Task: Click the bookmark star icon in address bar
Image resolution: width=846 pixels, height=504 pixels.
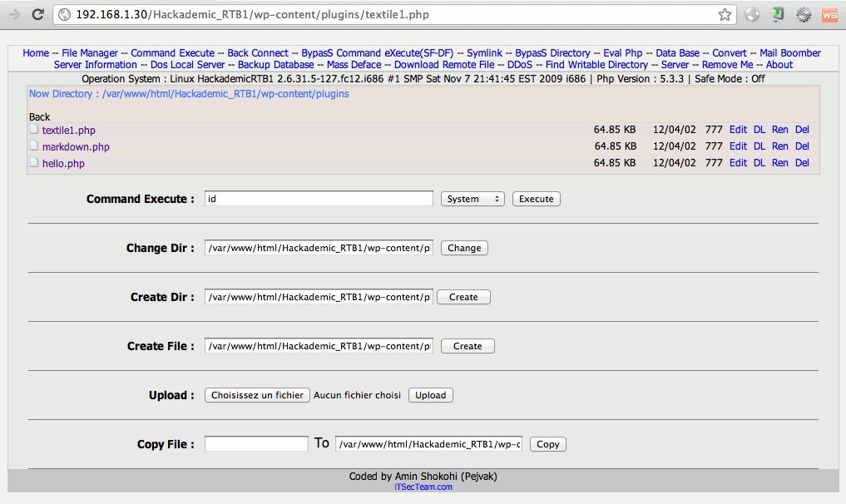Action: [x=725, y=14]
